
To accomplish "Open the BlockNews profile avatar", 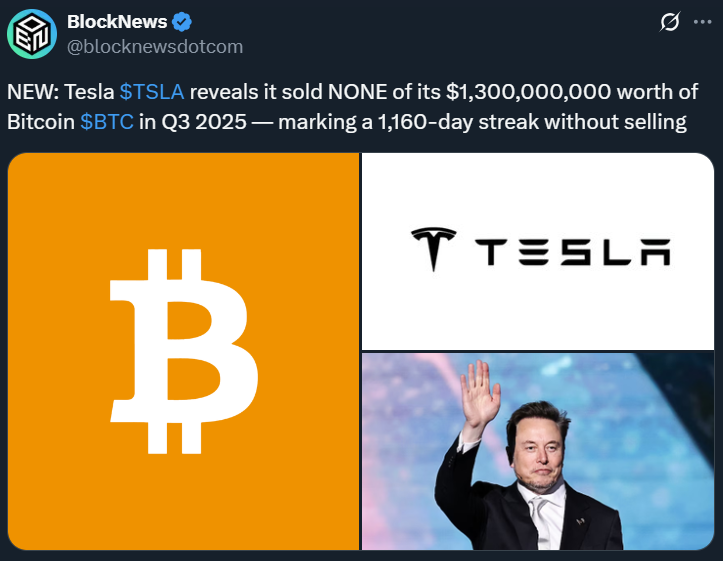I will [x=33, y=33].
